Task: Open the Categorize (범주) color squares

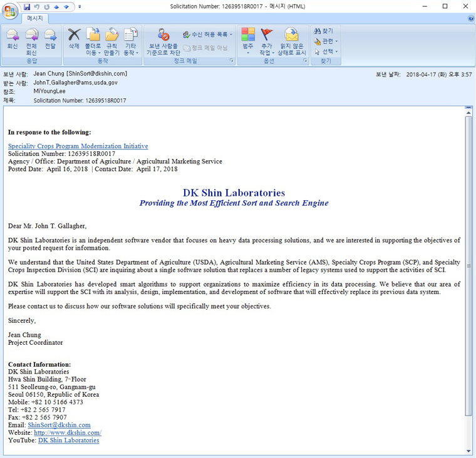Action: pos(248,41)
